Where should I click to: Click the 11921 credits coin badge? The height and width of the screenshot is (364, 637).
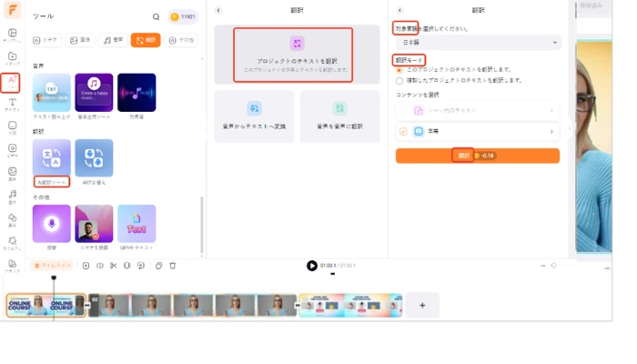[x=183, y=16]
